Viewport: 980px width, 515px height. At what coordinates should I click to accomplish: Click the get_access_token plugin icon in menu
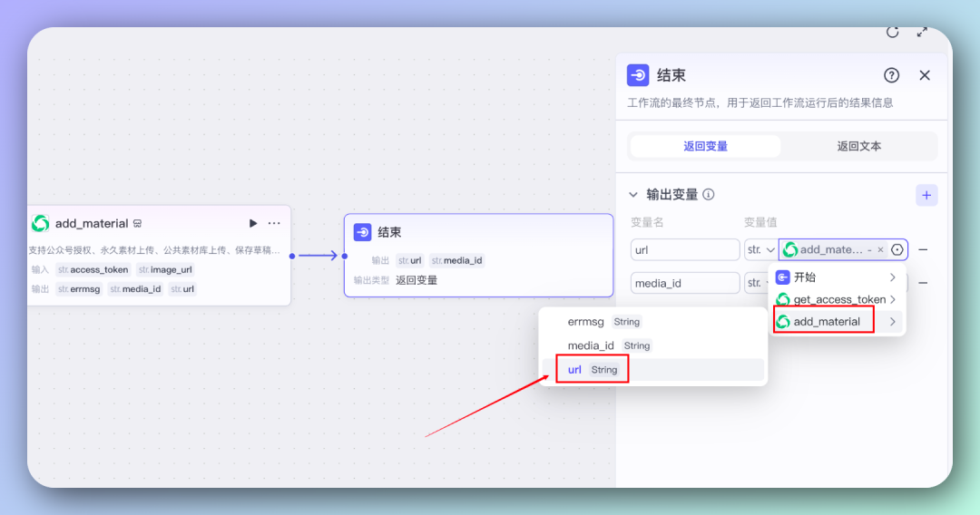click(x=782, y=299)
